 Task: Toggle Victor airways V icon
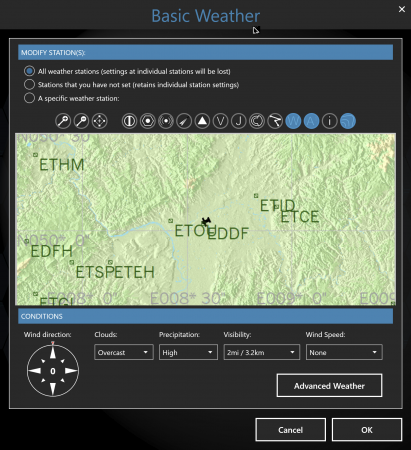tap(220, 121)
